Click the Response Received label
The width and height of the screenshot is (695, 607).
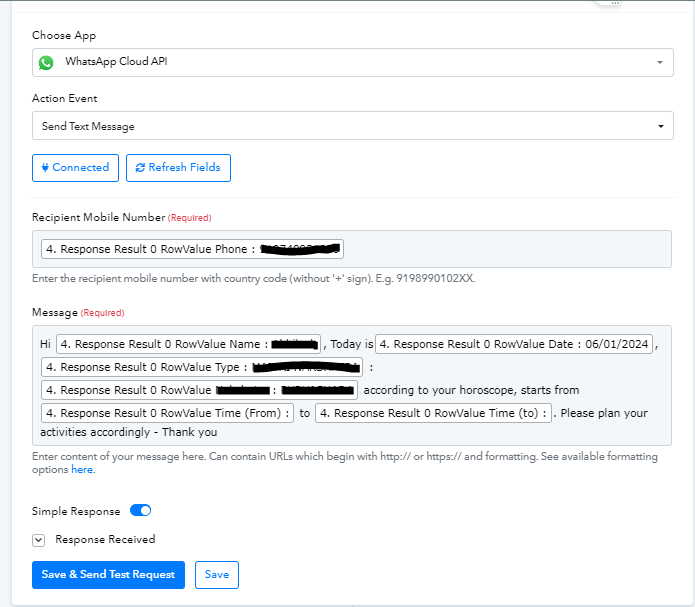[x=105, y=540]
